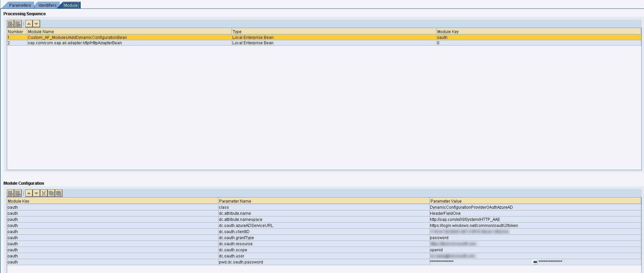This screenshot has width=644, height=273.
Task: Switch to the Parameters tab
Action: click(x=20, y=5)
